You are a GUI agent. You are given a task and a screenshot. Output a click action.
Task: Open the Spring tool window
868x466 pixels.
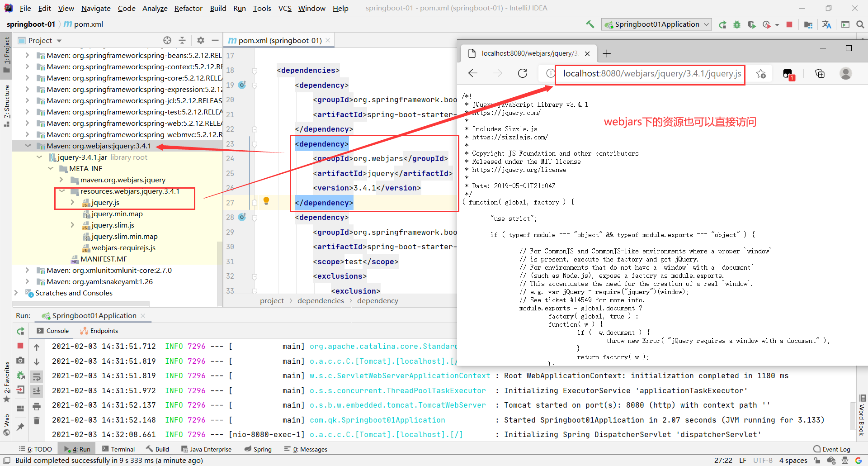click(x=258, y=449)
